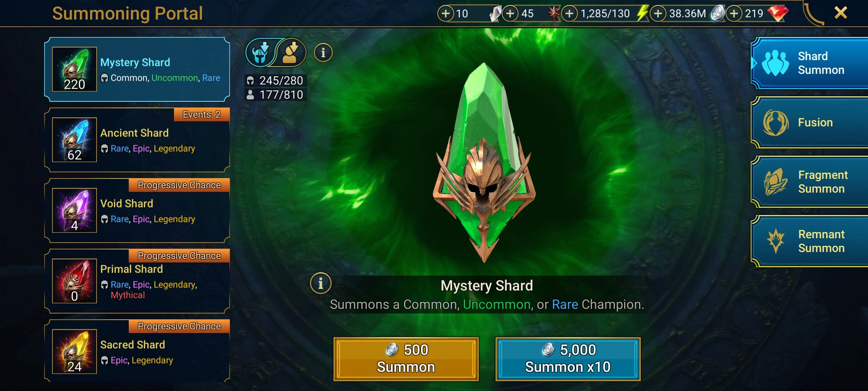Click Summon x10 for 5,000 silver
The height and width of the screenshot is (391, 868).
coord(568,359)
